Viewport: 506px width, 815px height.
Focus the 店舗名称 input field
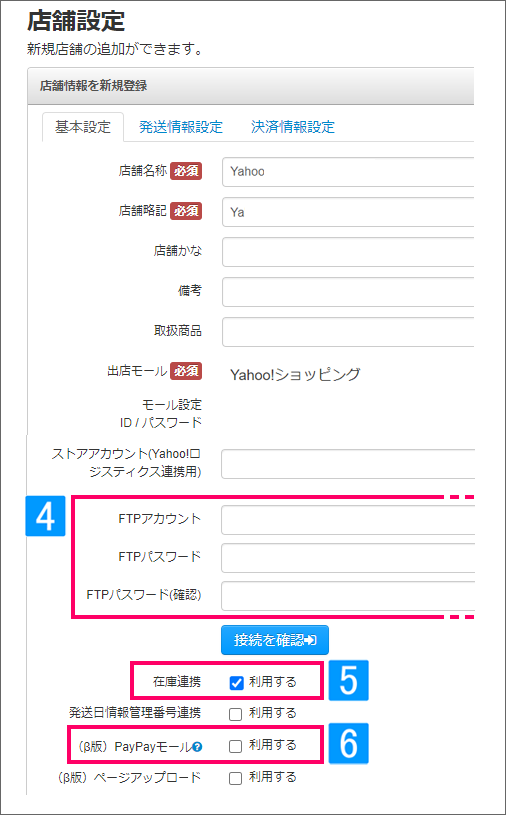click(x=348, y=172)
